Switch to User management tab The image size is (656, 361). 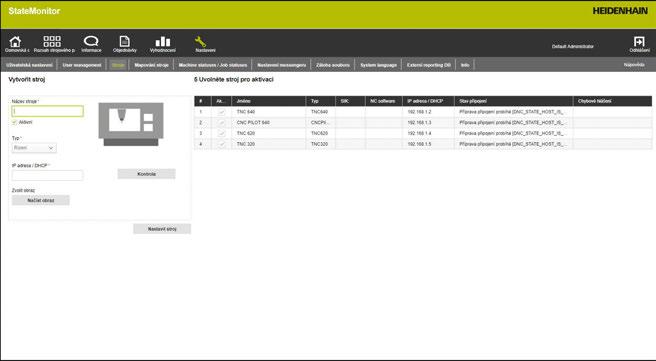tap(82, 65)
